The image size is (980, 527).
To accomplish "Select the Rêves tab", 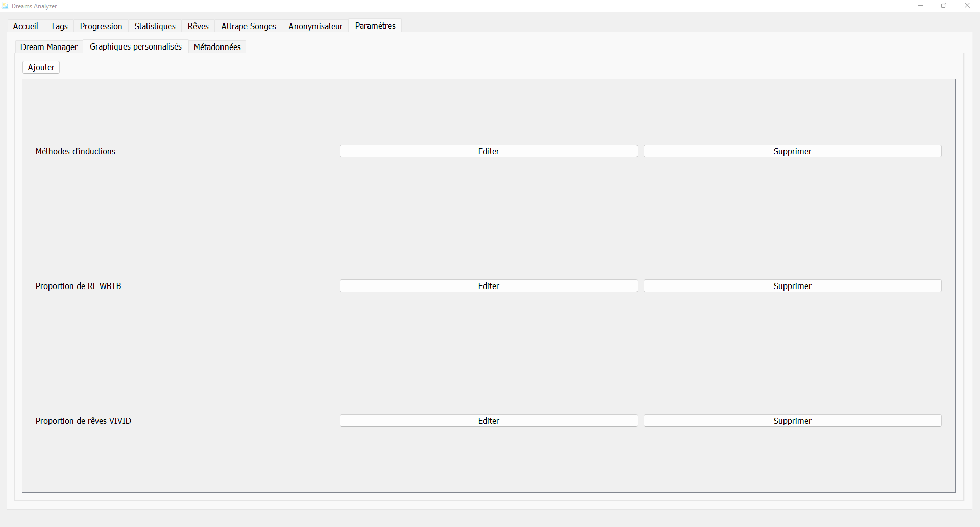I will [x=198, y=26].
